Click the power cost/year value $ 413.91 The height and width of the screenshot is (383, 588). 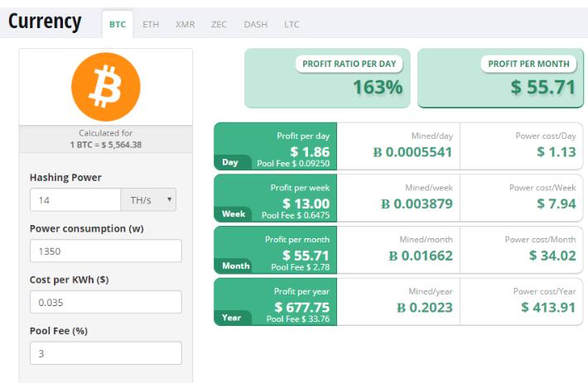pos(548,308)
